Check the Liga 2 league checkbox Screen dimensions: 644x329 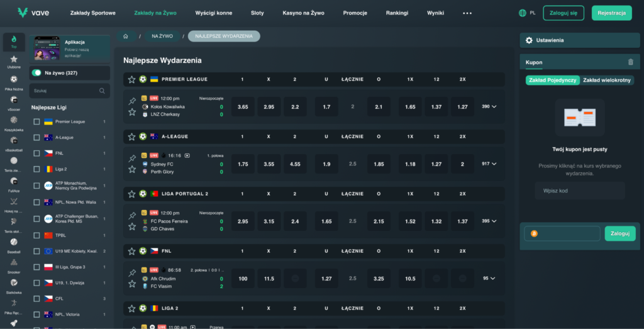[37, 169]
